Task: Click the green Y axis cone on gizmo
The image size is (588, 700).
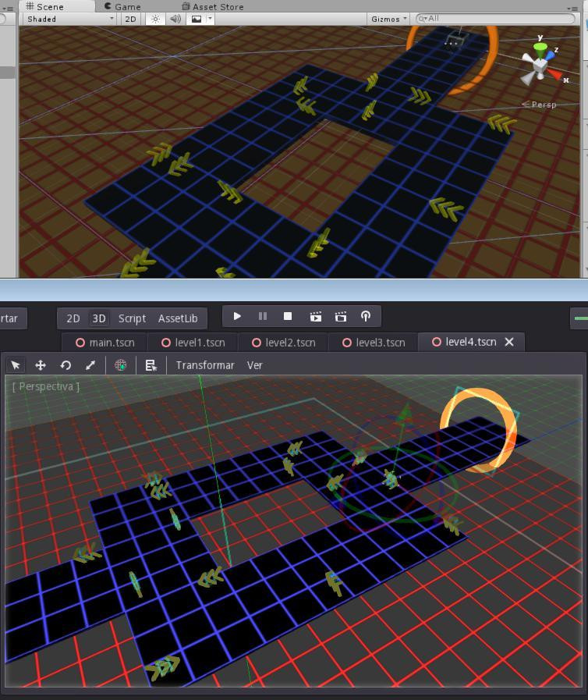Action: (x=540, y=48)
